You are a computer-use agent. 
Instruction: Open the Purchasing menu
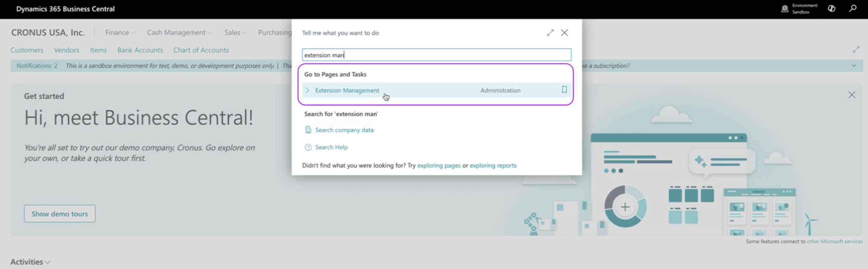pos(275,32)
